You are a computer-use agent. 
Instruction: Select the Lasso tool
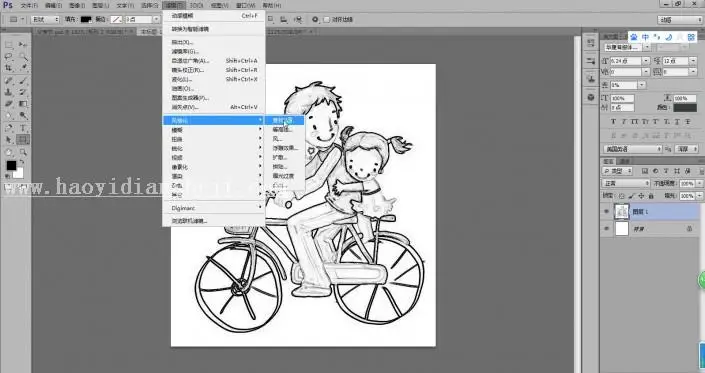click(9, 57)
